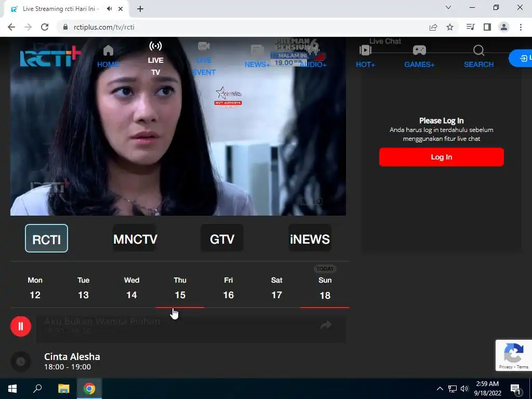532x399 pixels.
Task: Switch to MNCTV channel
Action: [x=135, y=238]
